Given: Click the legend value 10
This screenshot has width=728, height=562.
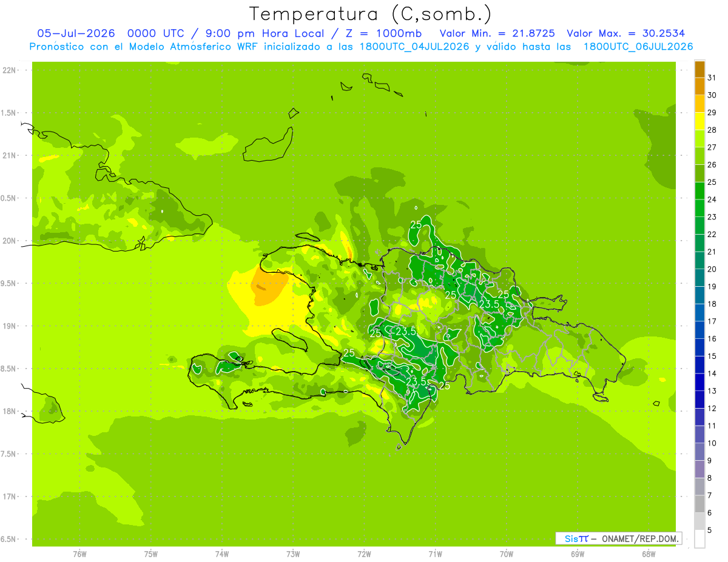Looking at the screenshot, I should (x=712, y=443).
